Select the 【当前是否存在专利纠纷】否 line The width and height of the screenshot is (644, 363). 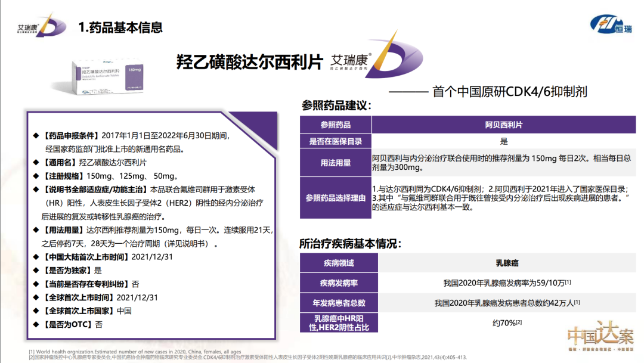click(86, 284)
